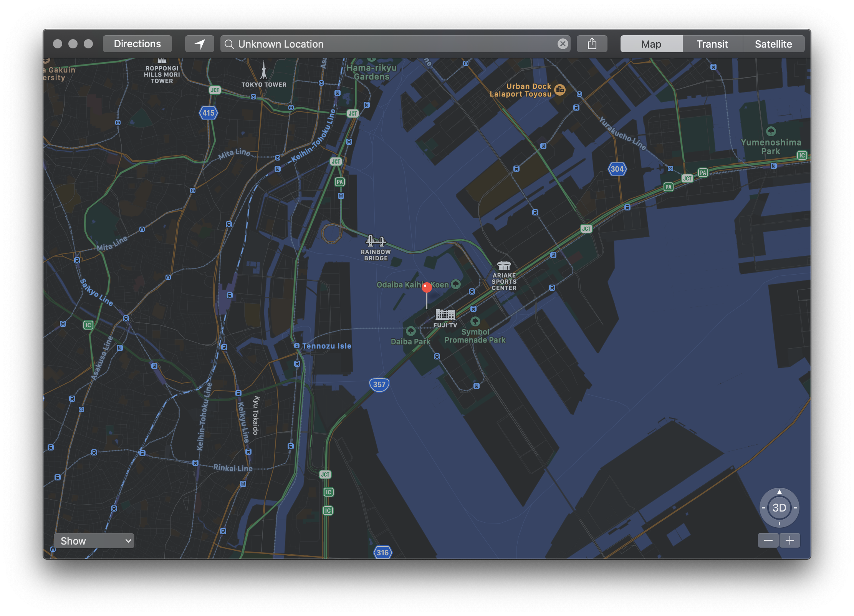854x616 pixels.
Task: Zoom in with the plus button
Action: click(x=790, y=541)
